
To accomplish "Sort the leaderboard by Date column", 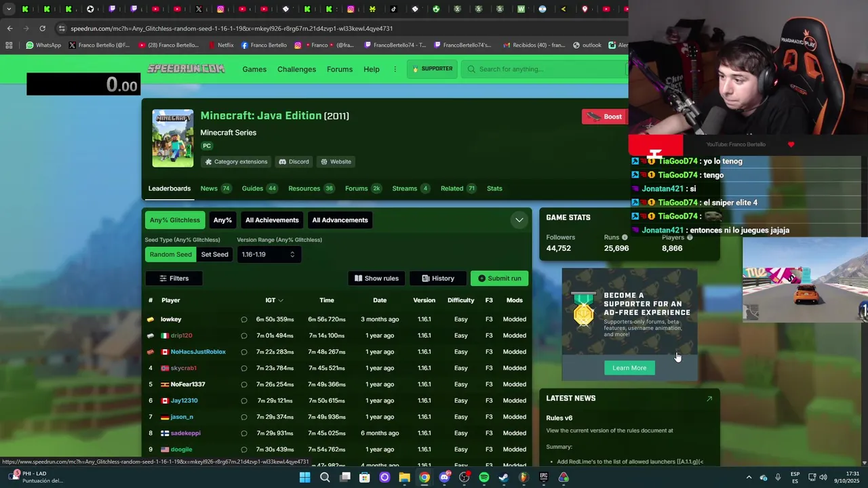I will coord(380,300).
